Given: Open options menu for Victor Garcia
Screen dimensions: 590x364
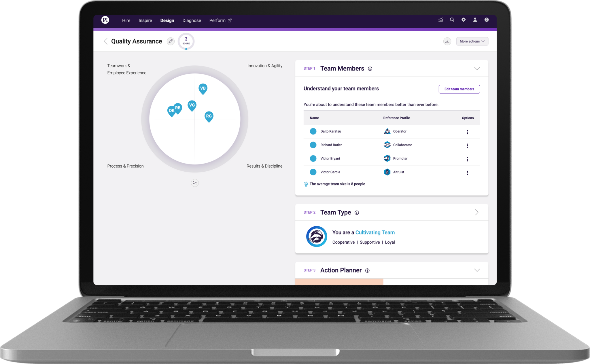Looking at the screenshot, I should click(x=468, y=172).
